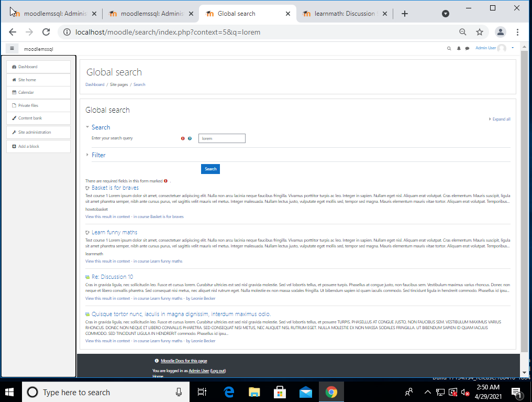Open the Basket is for braves result

[x=115, y=188]
